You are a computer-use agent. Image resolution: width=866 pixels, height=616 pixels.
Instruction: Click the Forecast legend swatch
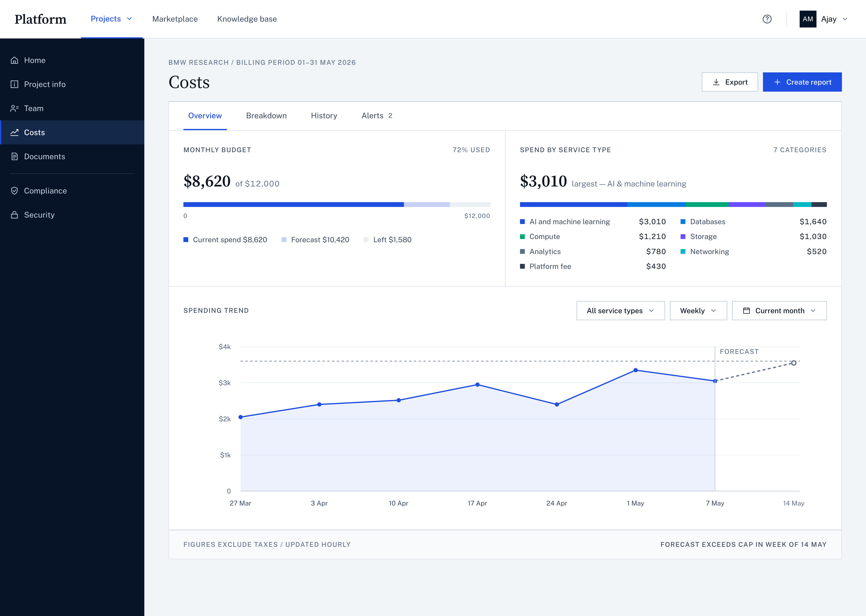pos(284,240)
